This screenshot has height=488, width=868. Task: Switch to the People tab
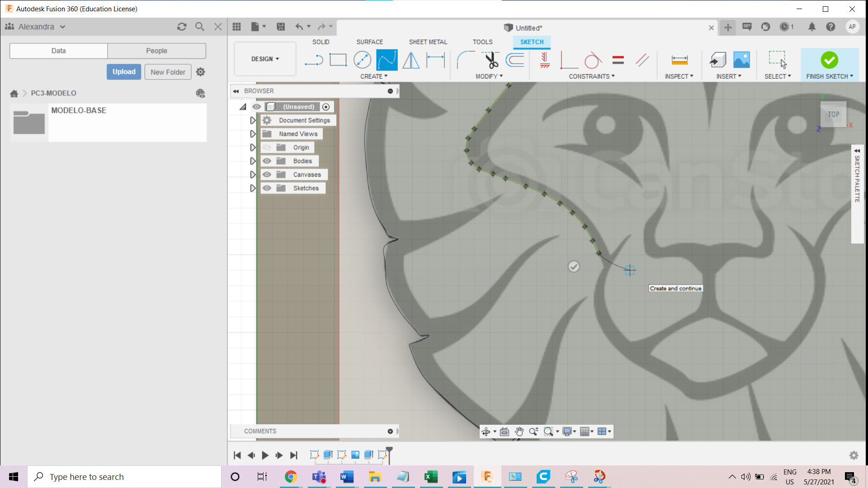[156, 51]
